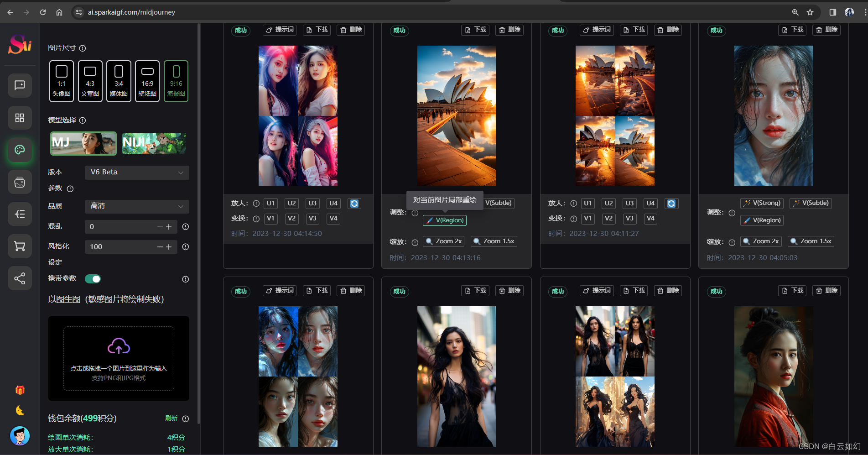Reload the browser page
The width and height of the screenshot is (868, 455).
tap(43, 12)
